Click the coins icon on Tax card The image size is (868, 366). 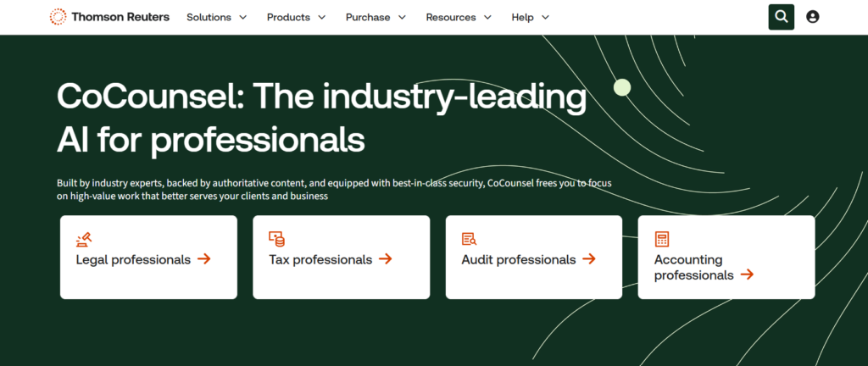277,240
